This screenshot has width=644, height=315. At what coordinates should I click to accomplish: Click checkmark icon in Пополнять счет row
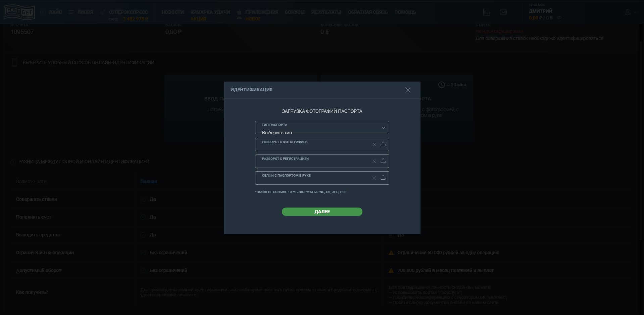pyautogui.click(x=143, y=217)
